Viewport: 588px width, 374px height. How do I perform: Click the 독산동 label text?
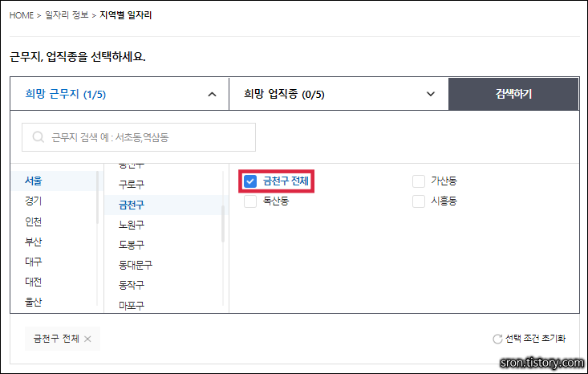tap(276, 201)
